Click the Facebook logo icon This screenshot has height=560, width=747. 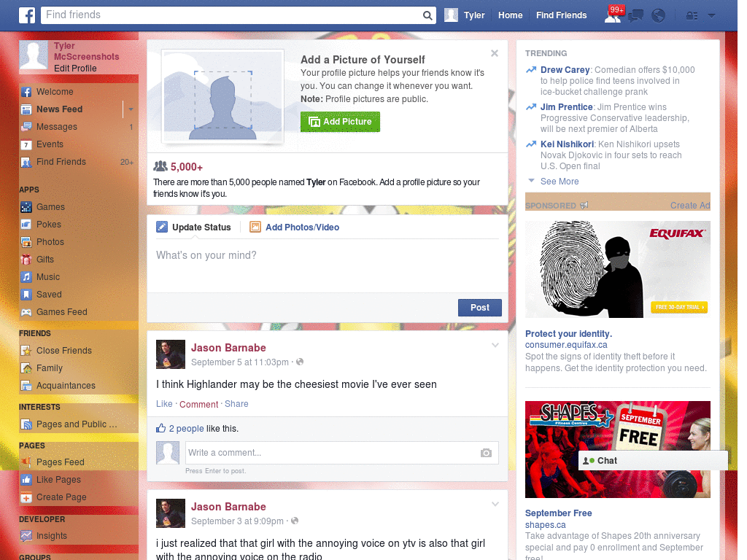point(27,15)
